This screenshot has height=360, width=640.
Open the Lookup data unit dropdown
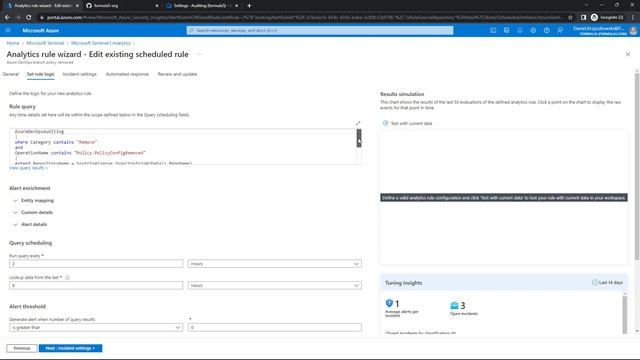(x=275, y=285)
